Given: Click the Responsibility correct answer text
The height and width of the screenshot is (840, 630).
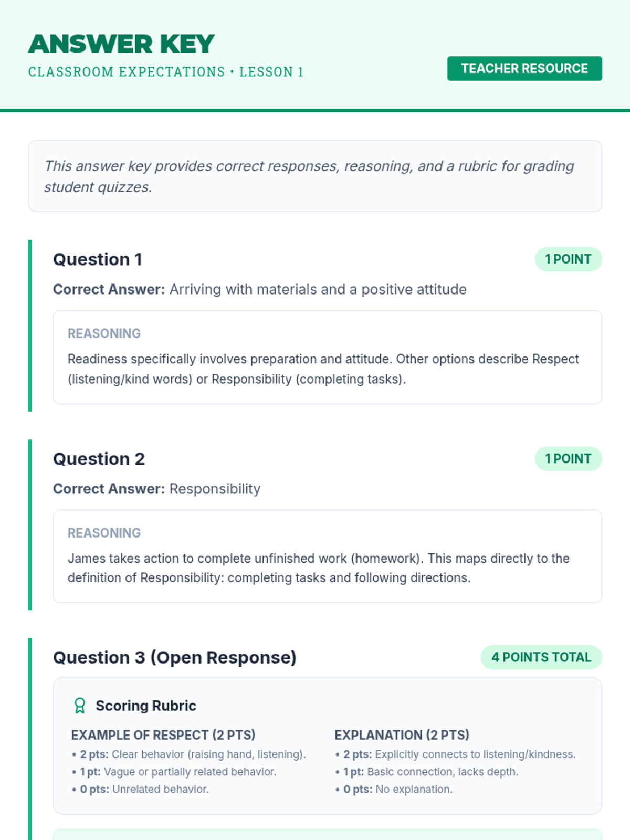Looking at the screenshot, I should (215, 489).
